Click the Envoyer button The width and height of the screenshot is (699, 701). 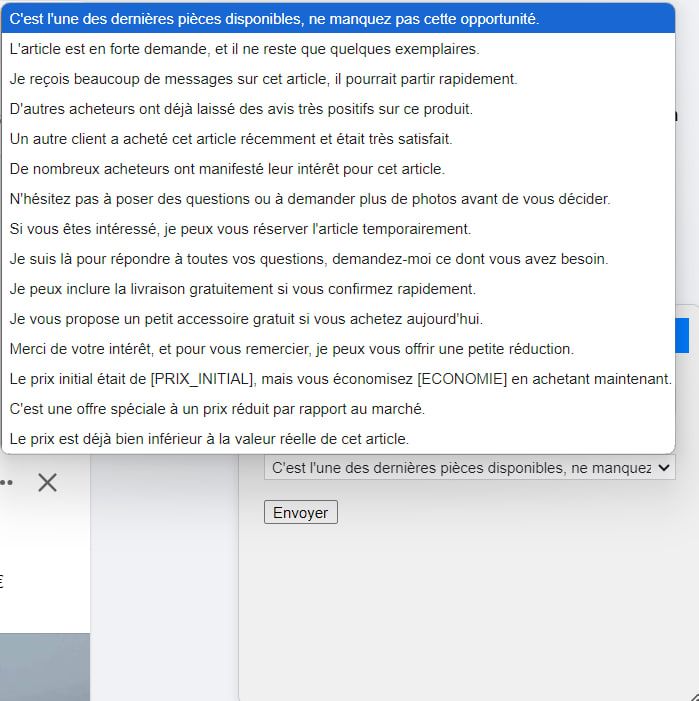point(301,512)
